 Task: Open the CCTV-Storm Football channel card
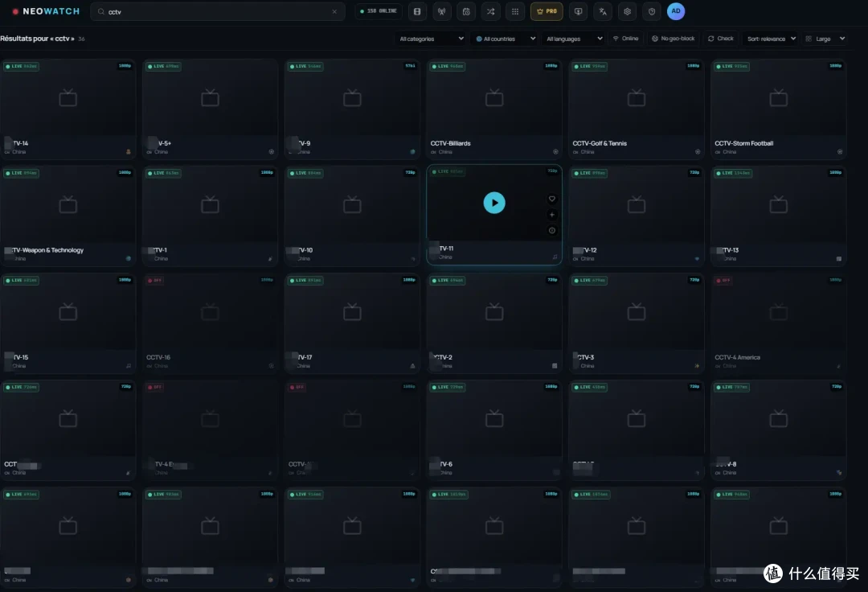click(778, 109)
